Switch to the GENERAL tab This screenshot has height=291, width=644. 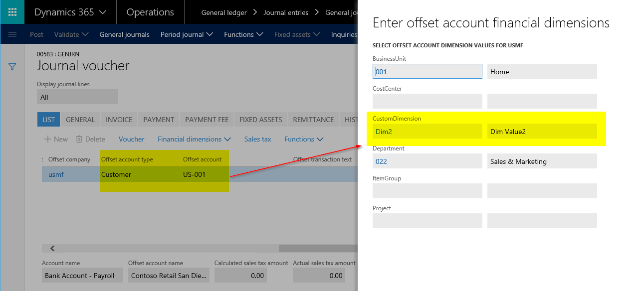click(80, 120)
